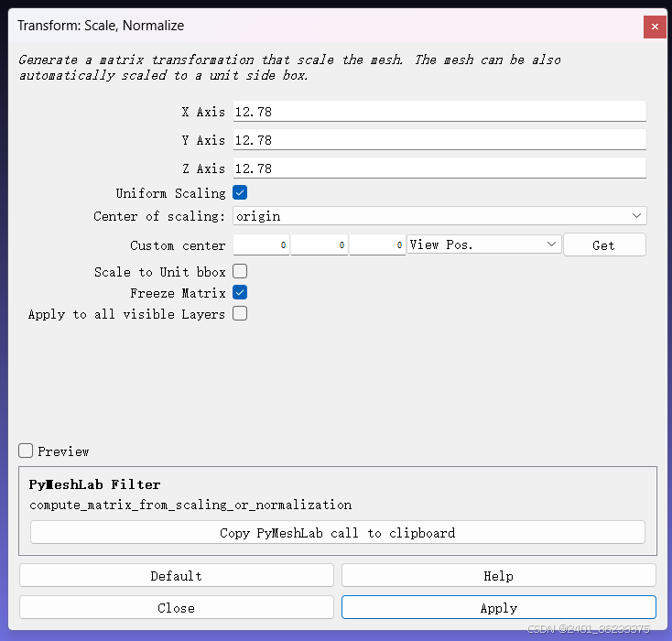This screenshot has height=641, width=672.
Task: Expand the View Pos. dropdown
Action: click(483, 244)
